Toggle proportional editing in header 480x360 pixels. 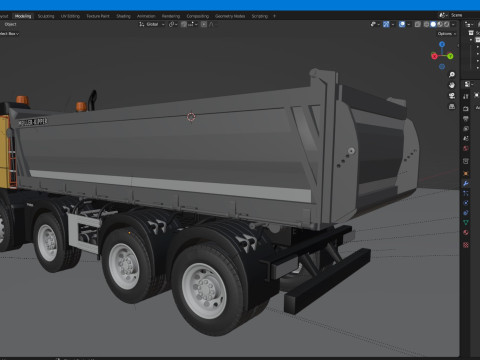pos(204,24)
